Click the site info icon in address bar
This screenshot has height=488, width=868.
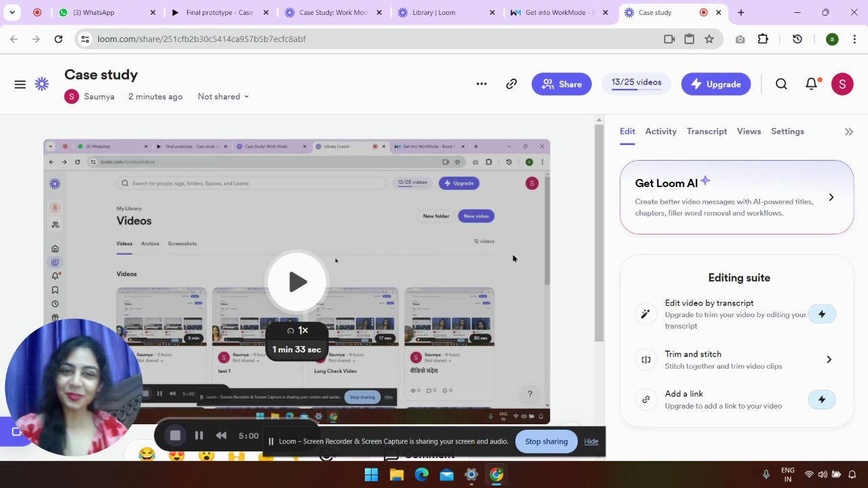pos(85,39)
